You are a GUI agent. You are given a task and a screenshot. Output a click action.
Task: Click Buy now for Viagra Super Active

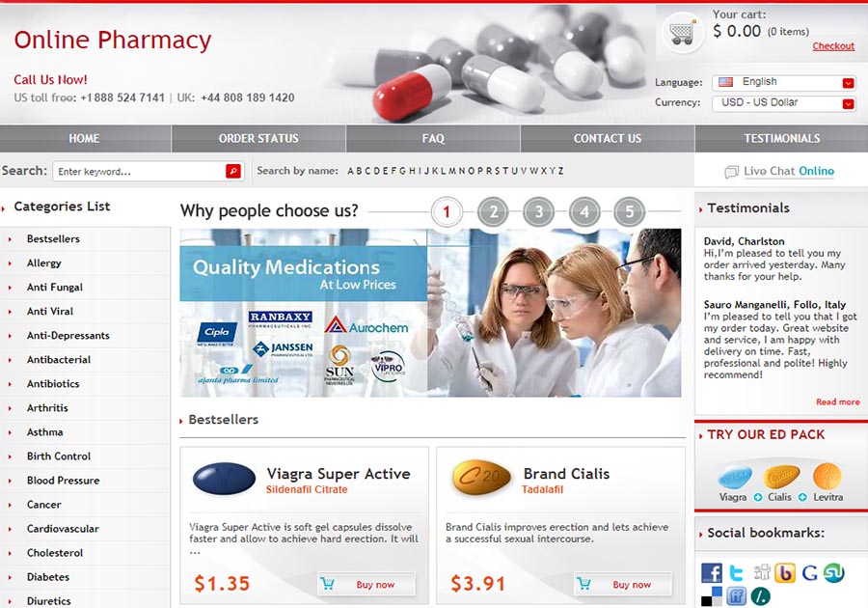[x=366, y=584]
